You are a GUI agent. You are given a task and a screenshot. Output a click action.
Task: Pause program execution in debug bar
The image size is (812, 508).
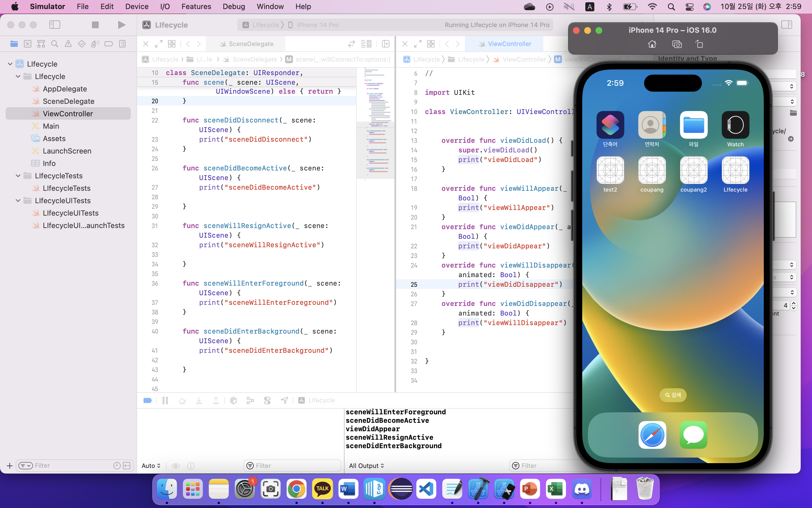(165, 400)
